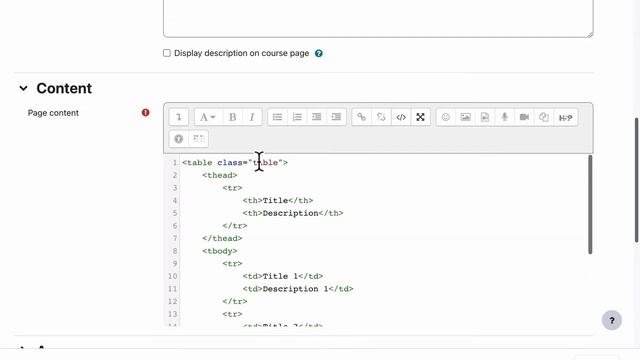This screenshot has width=640, height=360.
Task: Toggle HTML source code view
Action: pos(401,117)
